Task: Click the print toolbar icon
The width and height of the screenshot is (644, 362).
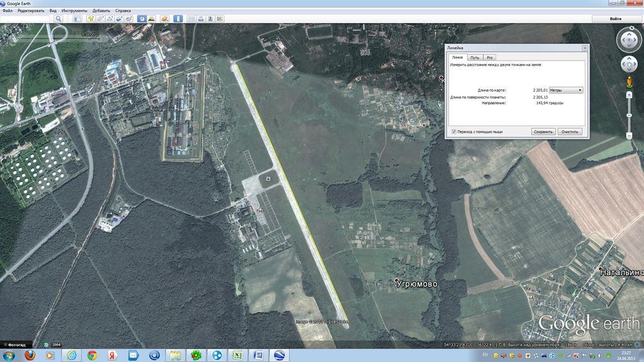Action: pyautogui.click(x=201, y=19)
